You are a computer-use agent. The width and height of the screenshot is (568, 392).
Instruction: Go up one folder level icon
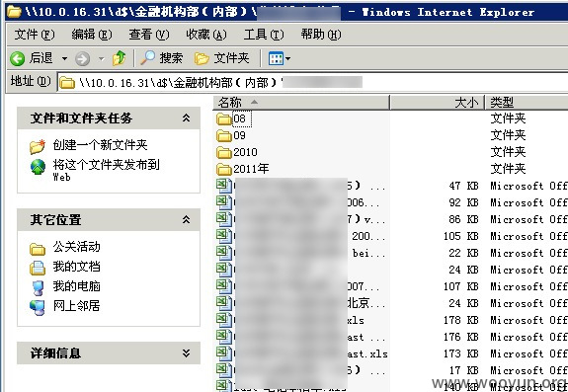point(119,58)
